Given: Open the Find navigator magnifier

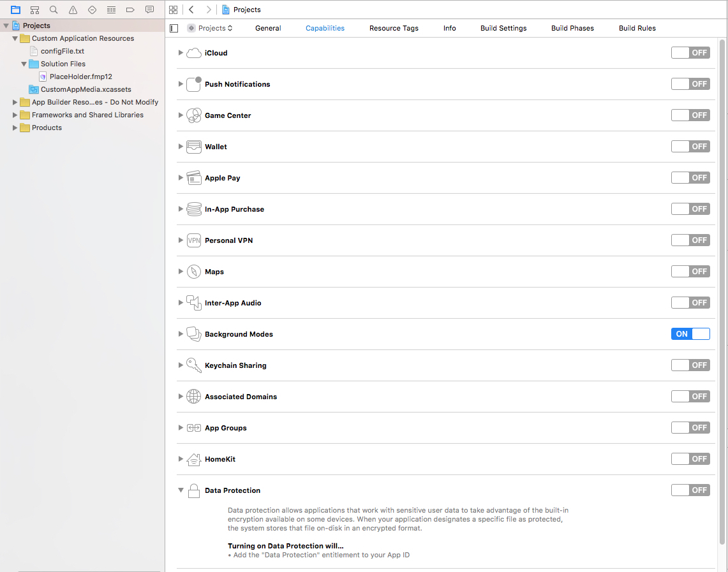Looking at the screenshot, I should pos(54,10).
